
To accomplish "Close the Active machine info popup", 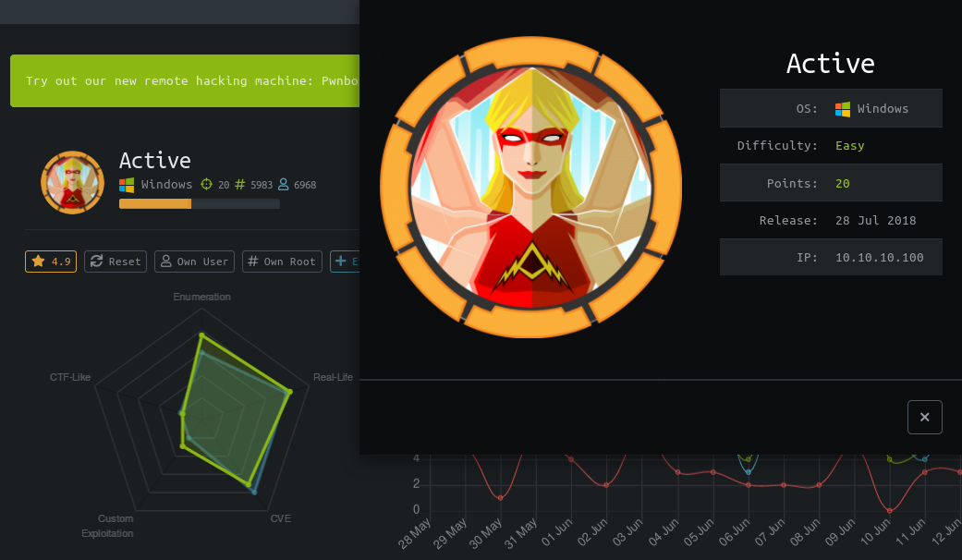I will tap(925, 417).
